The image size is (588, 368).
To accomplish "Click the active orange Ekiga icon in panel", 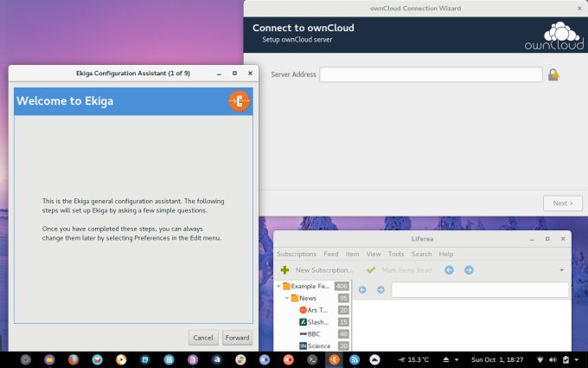I will tap(334, 359).
